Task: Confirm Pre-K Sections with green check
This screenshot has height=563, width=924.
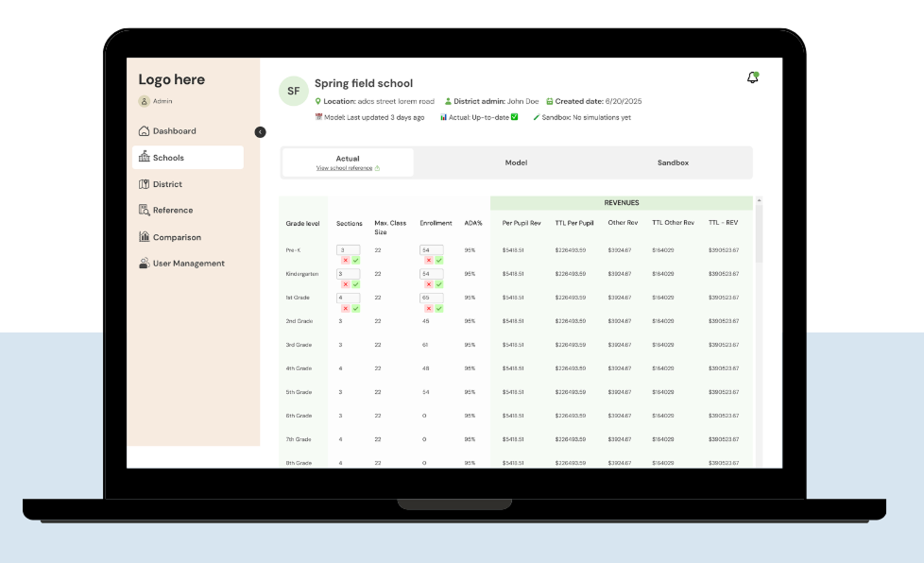Action: 356,260
